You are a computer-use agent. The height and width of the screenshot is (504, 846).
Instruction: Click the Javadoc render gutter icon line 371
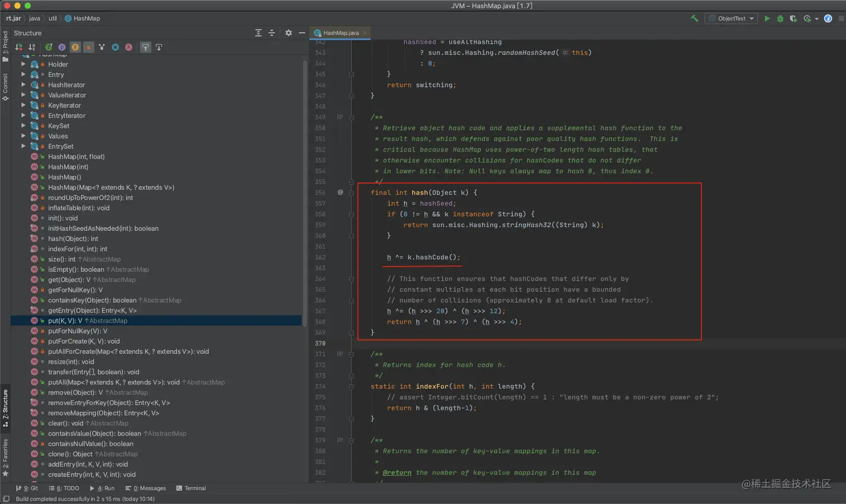pyautogui.click(x=340, y=354)
